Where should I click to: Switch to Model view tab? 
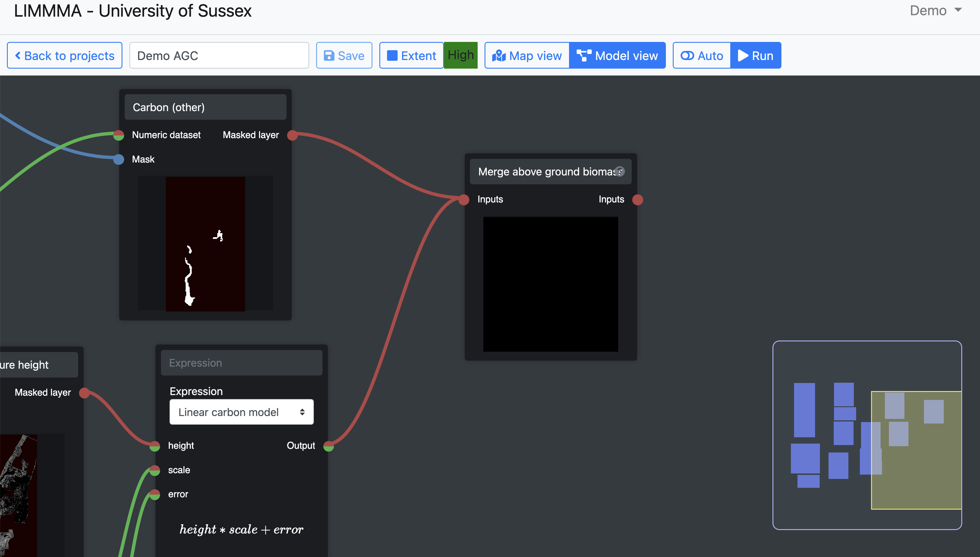click(x=617, y=55)
